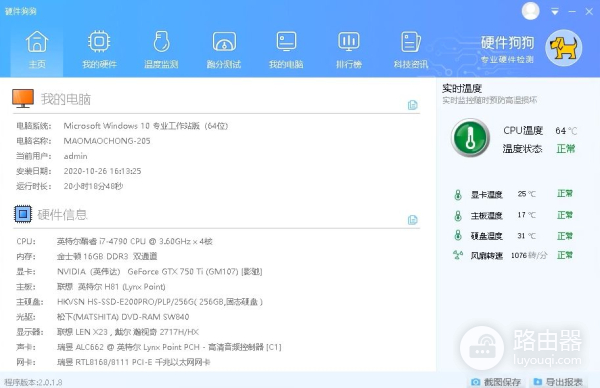Click the 主板温度 thermometer icon
The width and height of the screenshot is (600, 388).
(458, 216)
